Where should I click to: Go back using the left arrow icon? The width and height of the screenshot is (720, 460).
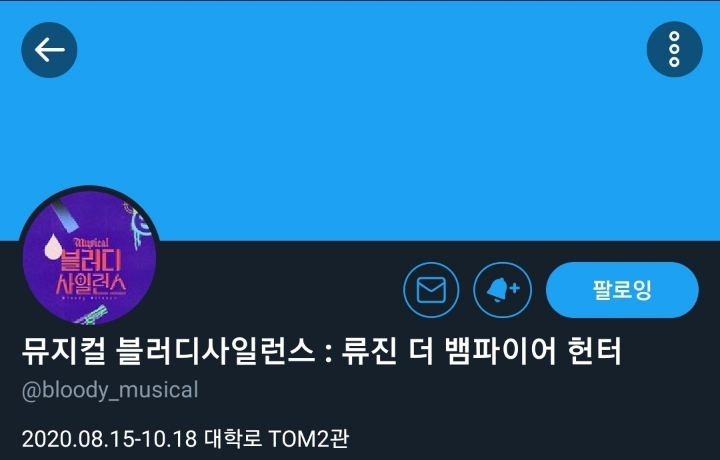(x=49, y=50)
